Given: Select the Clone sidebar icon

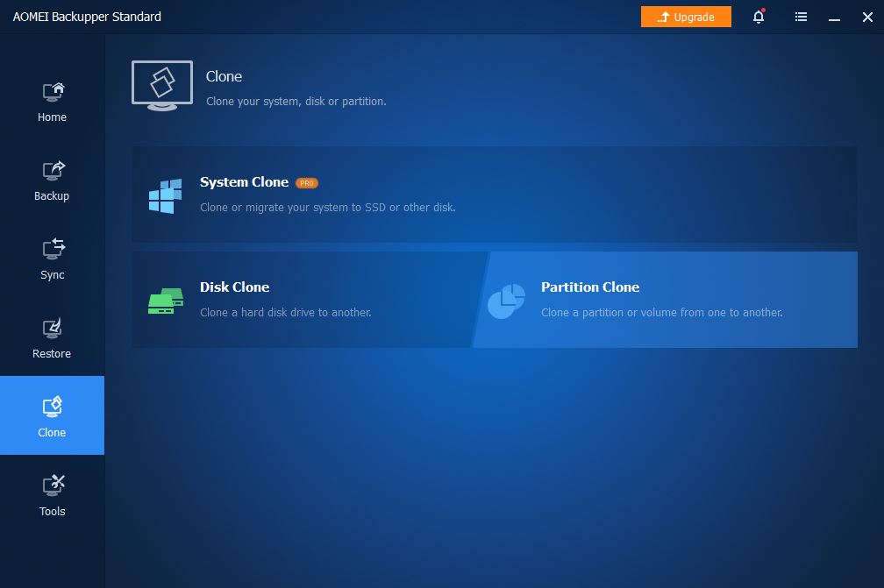Looking at the screenshot, I should pyautogui.click(x=53, y=407).
